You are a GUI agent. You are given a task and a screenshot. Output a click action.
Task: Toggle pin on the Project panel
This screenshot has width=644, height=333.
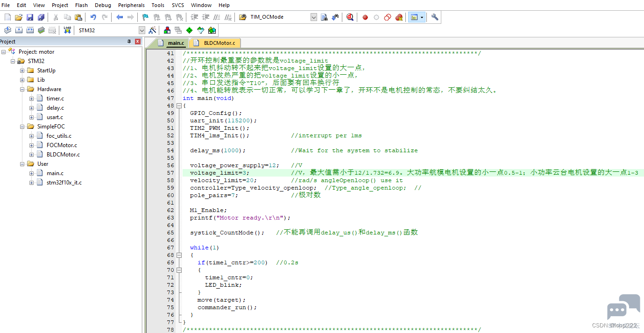click(129, 42)
